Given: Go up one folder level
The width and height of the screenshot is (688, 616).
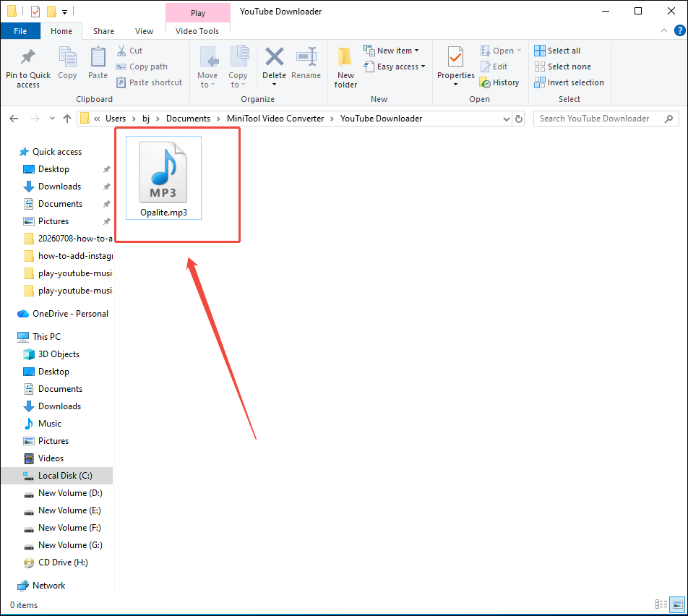Looking at the screenshot, I should 67,119.
